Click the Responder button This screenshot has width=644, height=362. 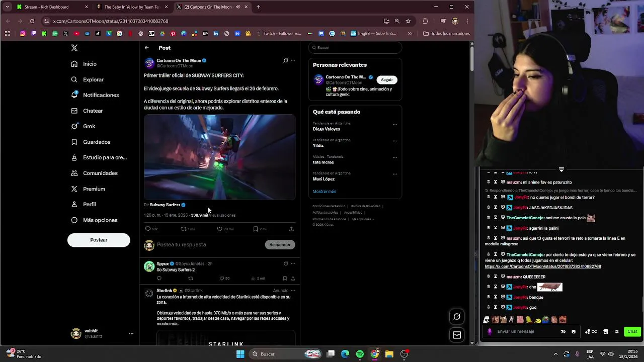coord(280,244)
